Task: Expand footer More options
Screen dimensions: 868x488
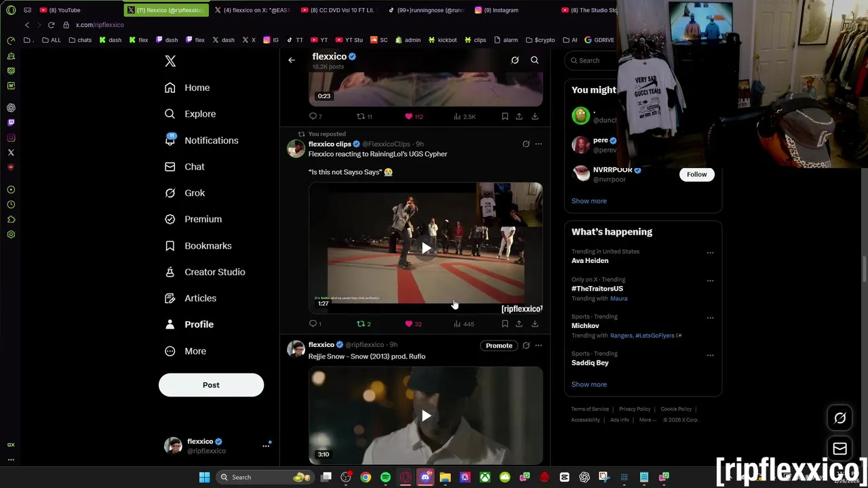Action: click(x=647, y=420)
